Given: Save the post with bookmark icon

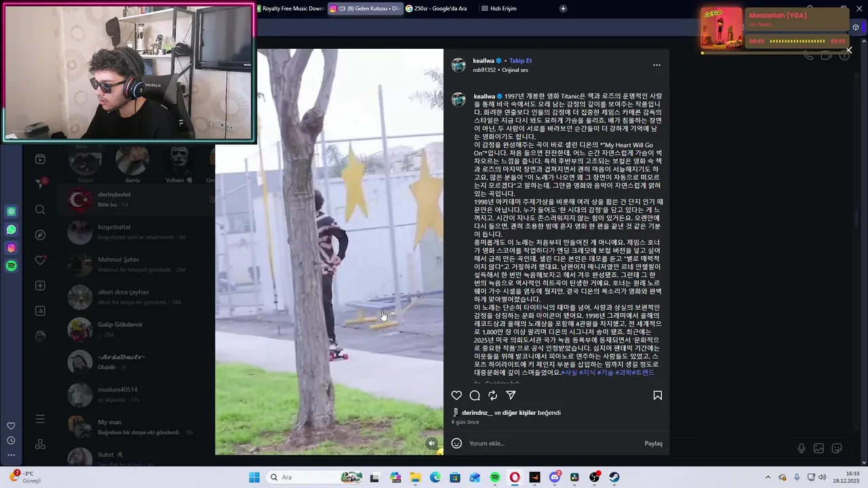Looking at the screenshot, I should coord(658,396).
